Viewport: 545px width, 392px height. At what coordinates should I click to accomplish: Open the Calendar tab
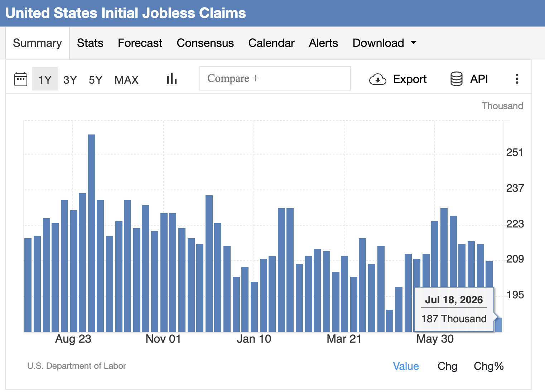pos(271,43)
